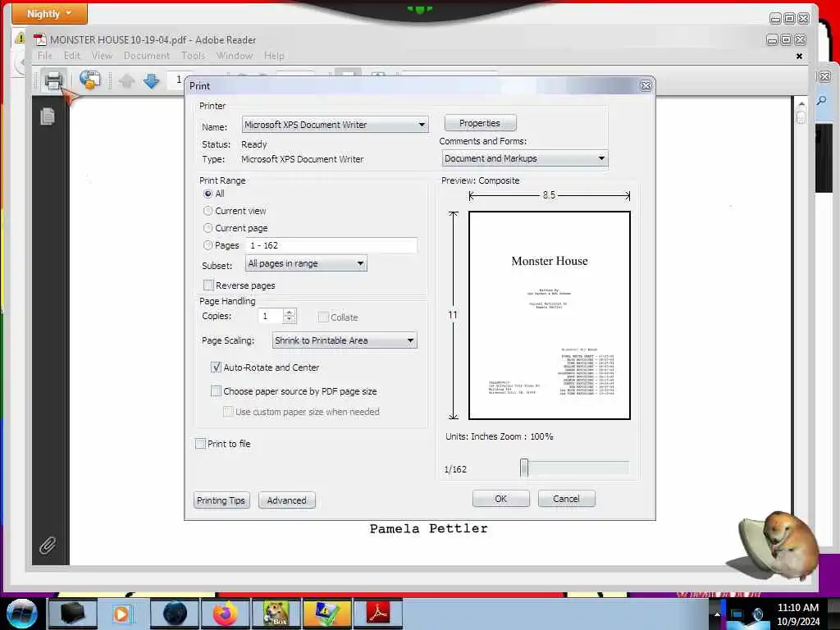Viewport: 840px width, 630px height.
Task: Toggle the Auto-Rotate and Center checkbox
Action: click(216, 367)
